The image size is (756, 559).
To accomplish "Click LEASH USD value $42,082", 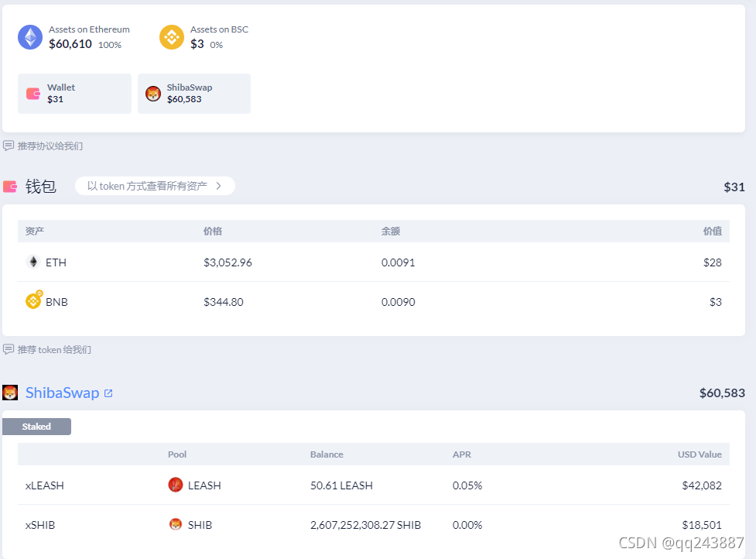I will click(702, 485).
